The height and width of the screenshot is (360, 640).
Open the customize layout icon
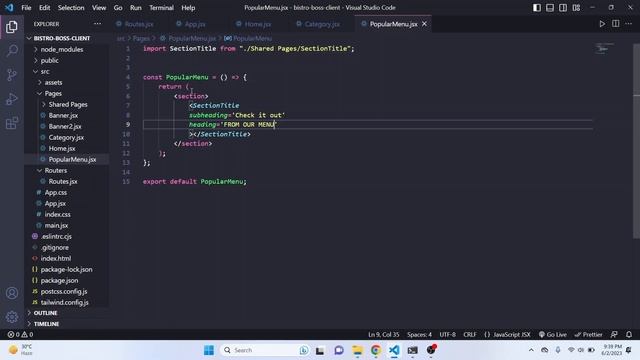[x=576, y=7]
